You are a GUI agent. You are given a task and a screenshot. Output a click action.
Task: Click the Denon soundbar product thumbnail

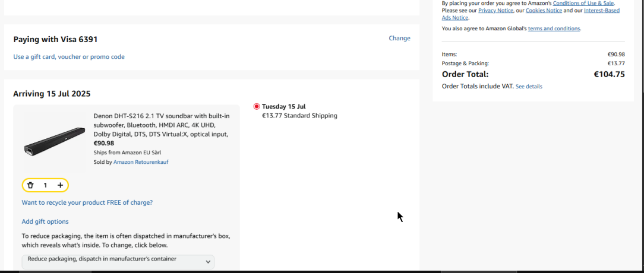coord(55,142)
